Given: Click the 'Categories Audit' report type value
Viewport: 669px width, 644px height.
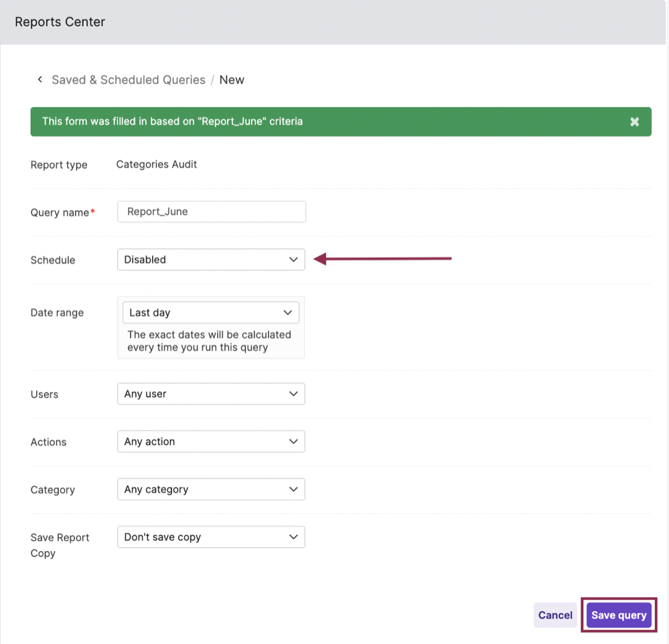Looking at the screenshot, I should tap(157, 164).
